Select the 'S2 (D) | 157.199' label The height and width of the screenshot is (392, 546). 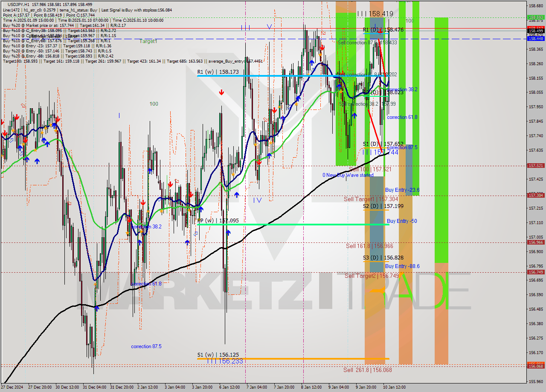pyautogui.click(x=383, y=206)
